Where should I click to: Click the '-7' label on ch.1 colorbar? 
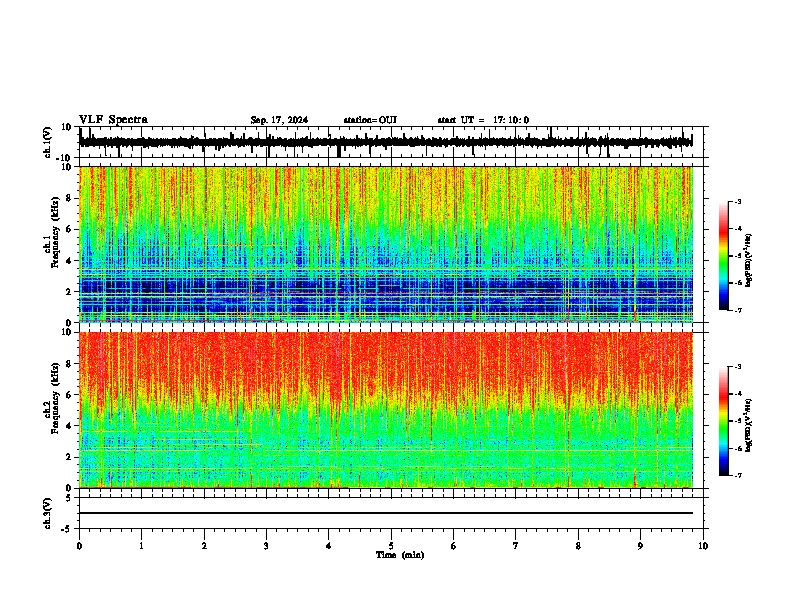pos(738,310)
